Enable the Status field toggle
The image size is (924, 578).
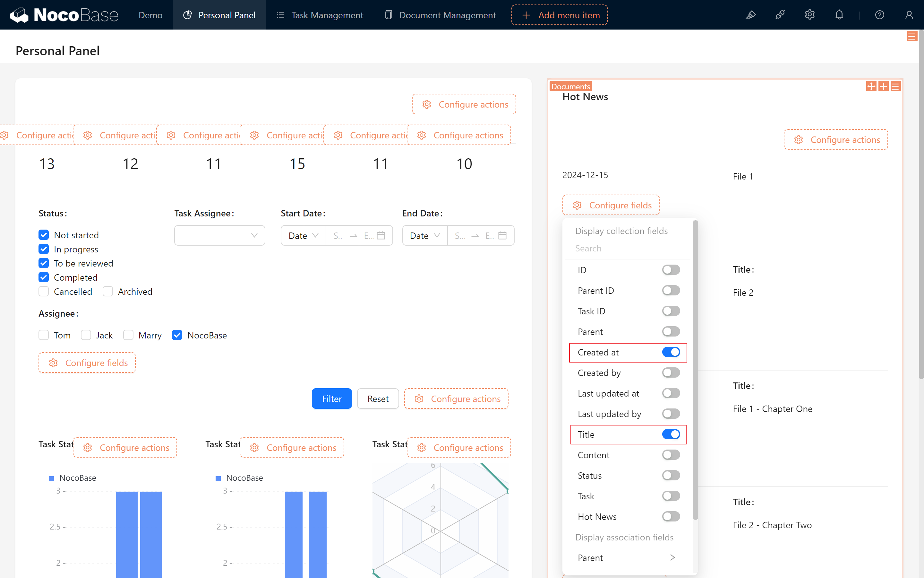pyautogui.click(x=671, y=476)
